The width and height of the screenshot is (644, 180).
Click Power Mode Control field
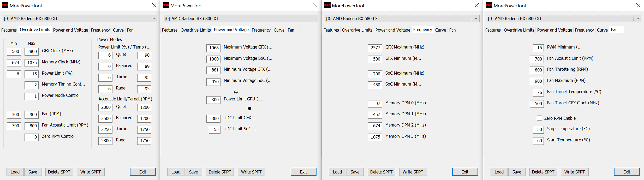32,96
